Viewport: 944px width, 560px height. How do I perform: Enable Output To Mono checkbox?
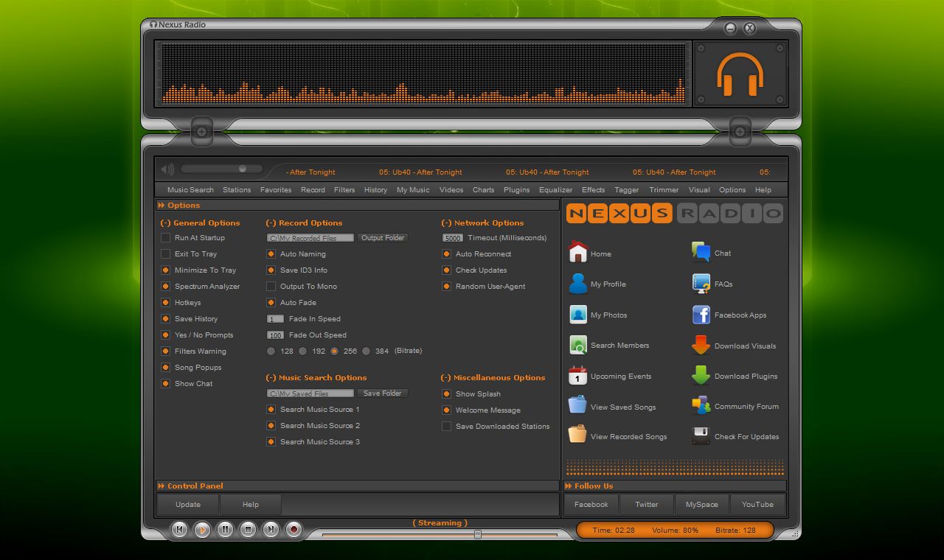click(x=271, y=287)
